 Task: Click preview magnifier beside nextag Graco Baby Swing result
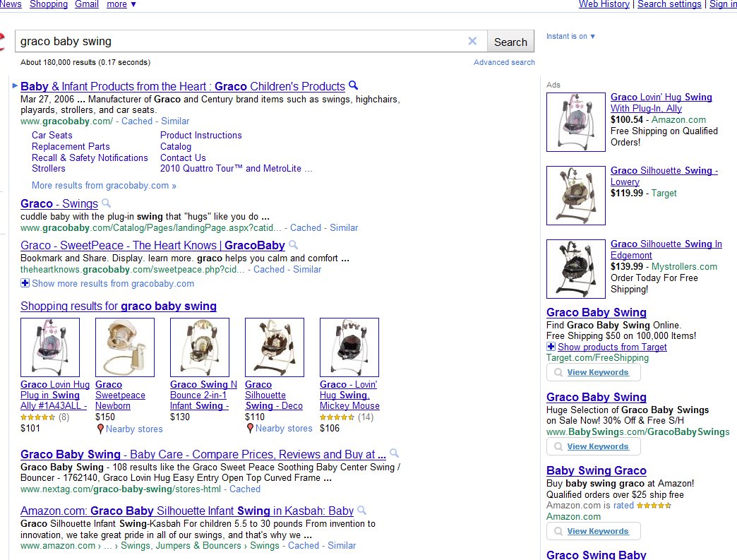pos(395,453)
